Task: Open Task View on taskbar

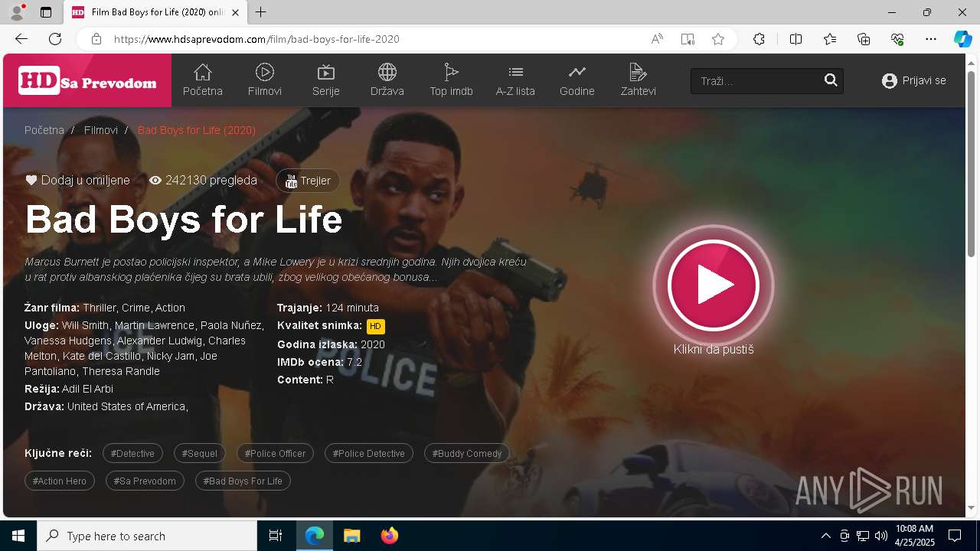Action: [x=276, y=536]
